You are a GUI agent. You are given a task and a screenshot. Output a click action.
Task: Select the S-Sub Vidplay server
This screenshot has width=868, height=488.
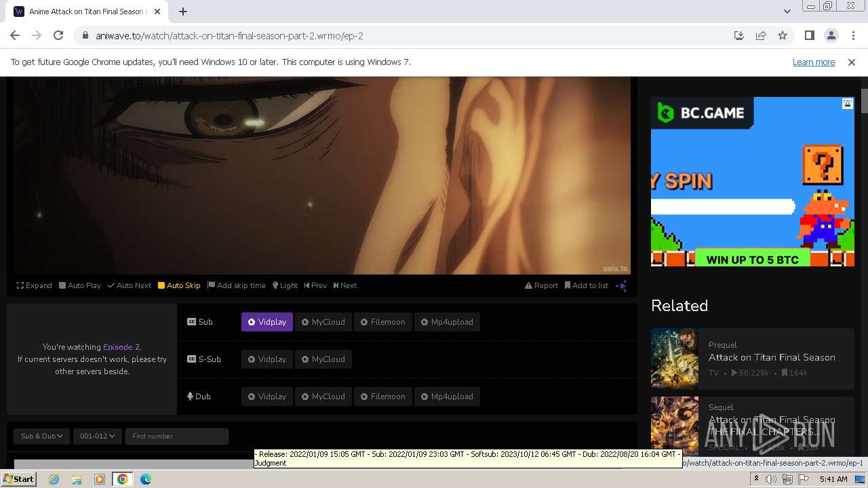tap(267, 359)
